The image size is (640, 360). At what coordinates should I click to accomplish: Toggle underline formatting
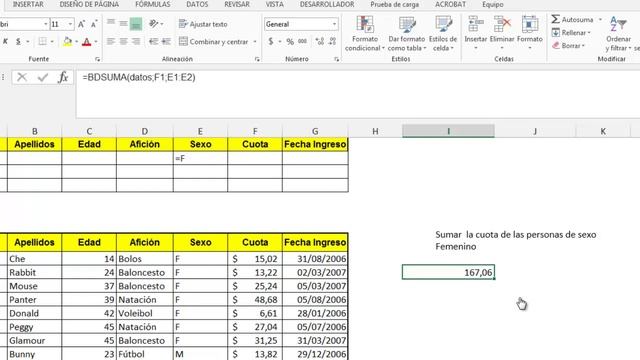(18, 42)
